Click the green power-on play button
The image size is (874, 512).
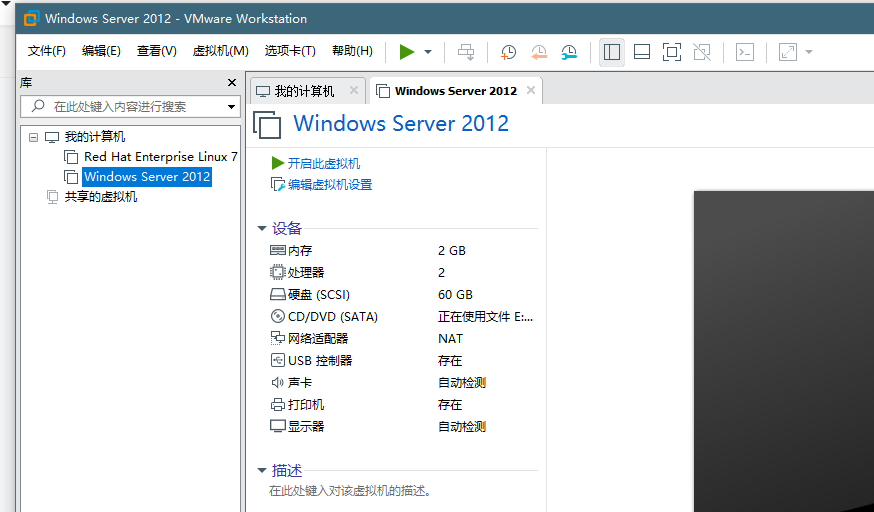[x=407, y=52]
